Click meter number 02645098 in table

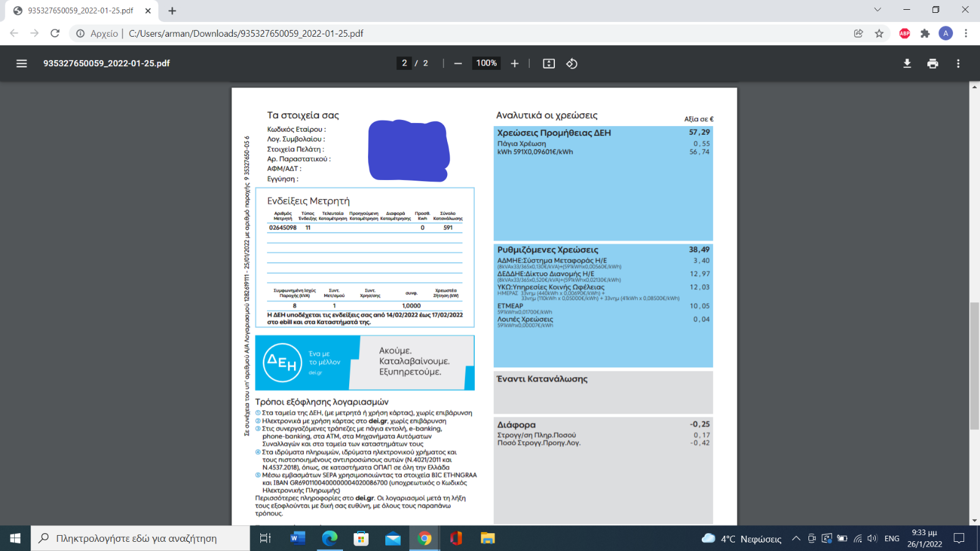282,228
